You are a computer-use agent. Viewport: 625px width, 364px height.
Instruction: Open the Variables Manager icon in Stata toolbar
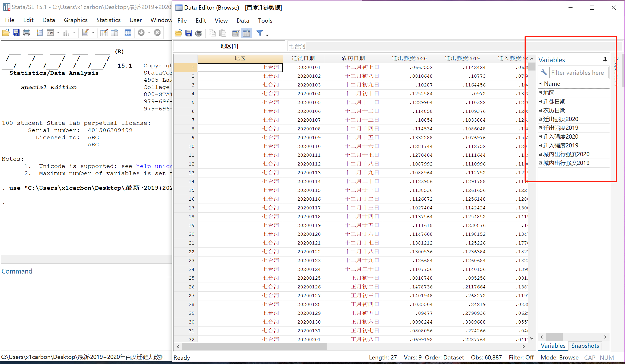[128, 33]
